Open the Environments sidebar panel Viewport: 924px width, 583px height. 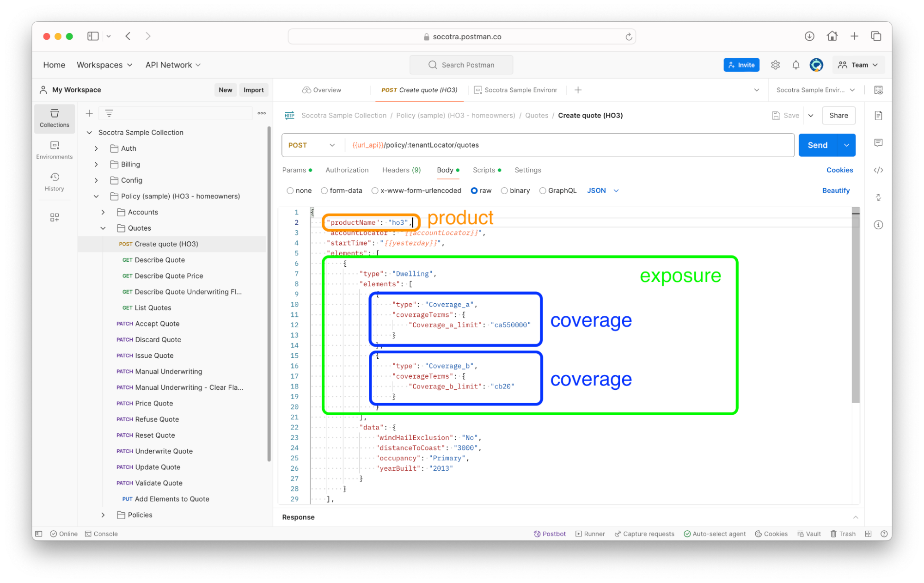click(x=54, y=150)
